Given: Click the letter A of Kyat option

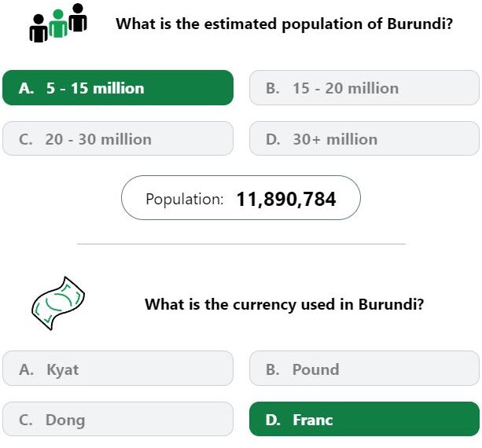Looking at the screenshot, I should [26, 369].
